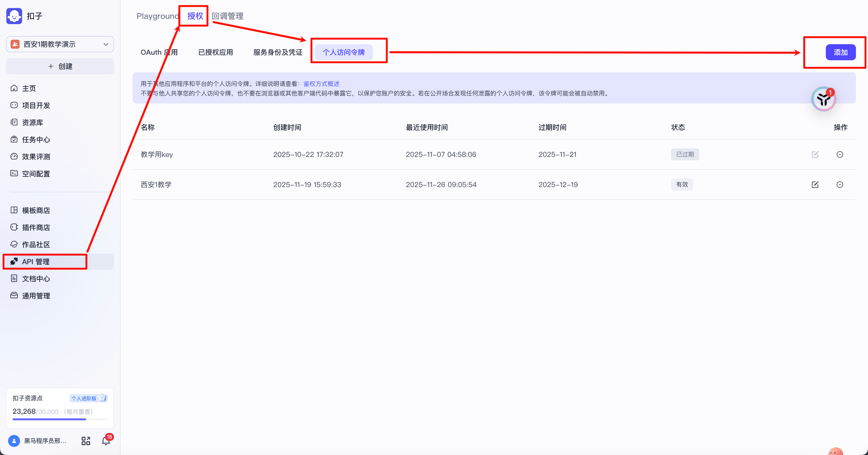
Task: Click the 通用管理 inbox icon
Action: tap(14, 295)
